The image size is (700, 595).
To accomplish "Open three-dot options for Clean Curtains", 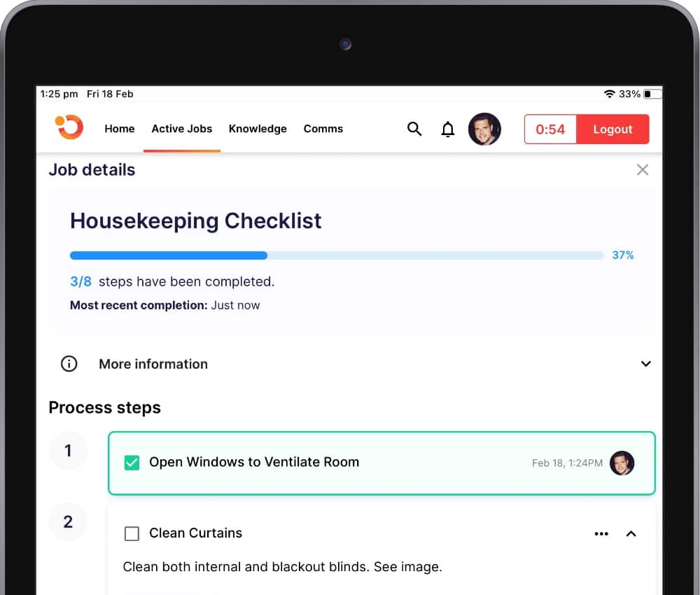I will coord(601,533).
